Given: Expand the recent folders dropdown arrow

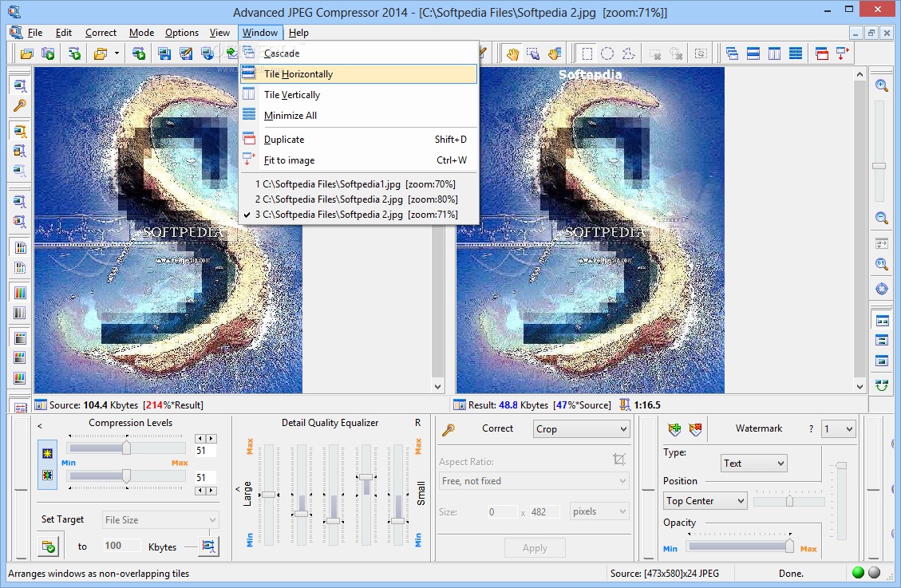Looking at the screenshot, I should pos(117,54).
